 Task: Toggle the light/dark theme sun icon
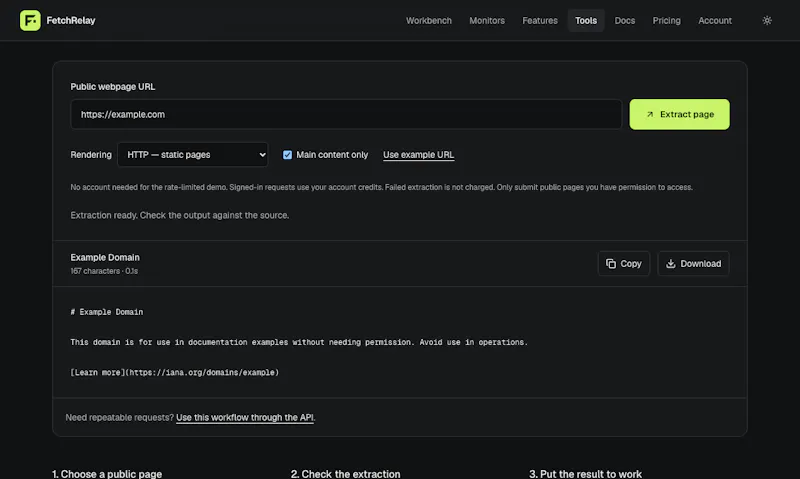(767, 20)
